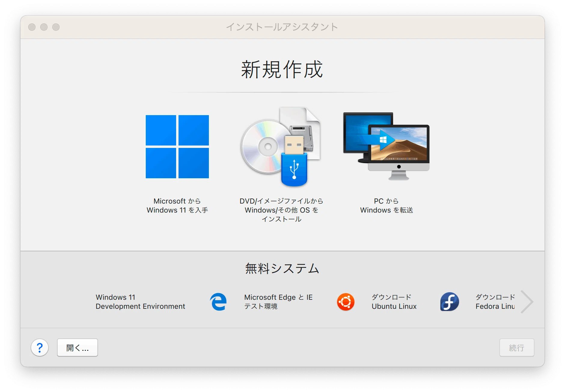Show more free systems with right chevron
The width and height of the screenshot is (565, 392).
pos(527,302)
